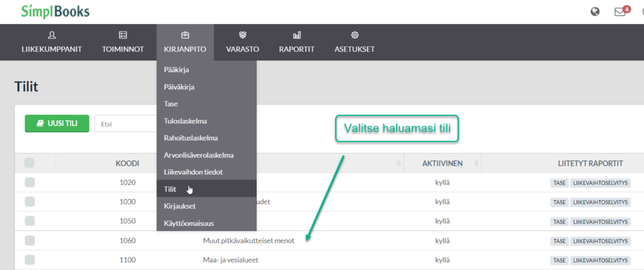Click account code 1100

click(127, 260)
